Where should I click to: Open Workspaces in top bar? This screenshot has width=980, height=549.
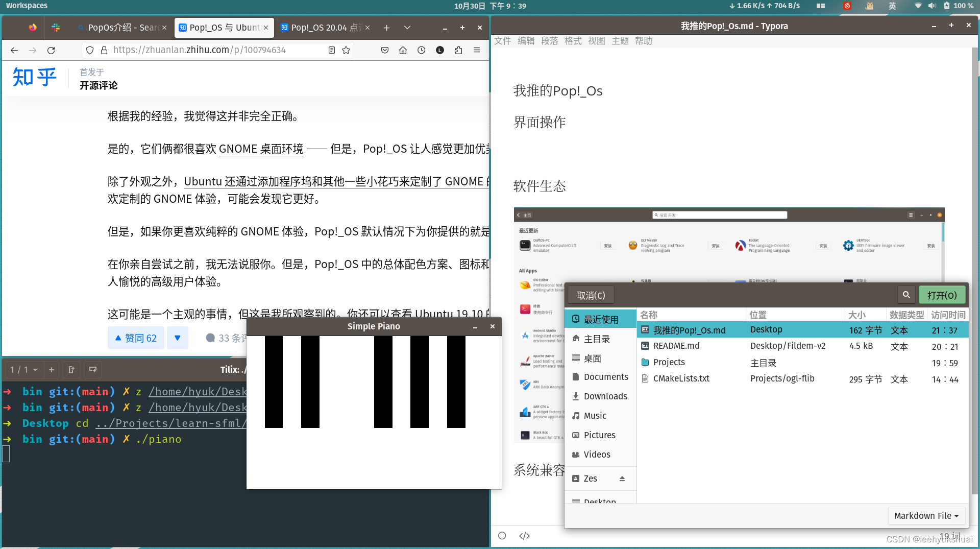[x=27, y=6]
